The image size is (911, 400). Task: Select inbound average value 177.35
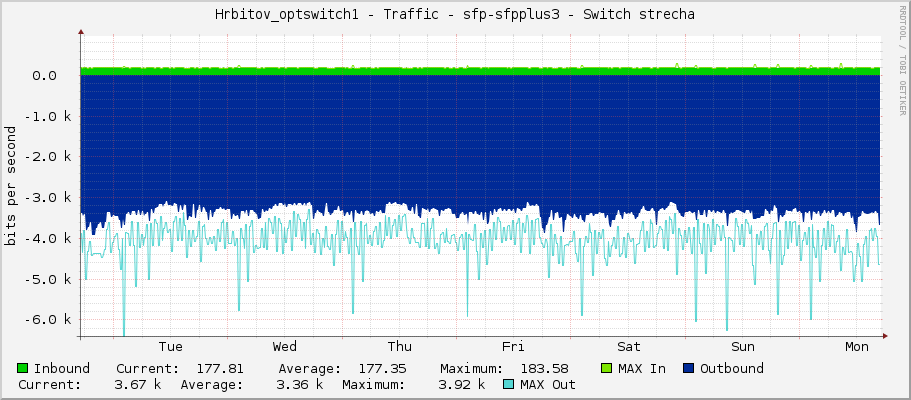(382, 369)
